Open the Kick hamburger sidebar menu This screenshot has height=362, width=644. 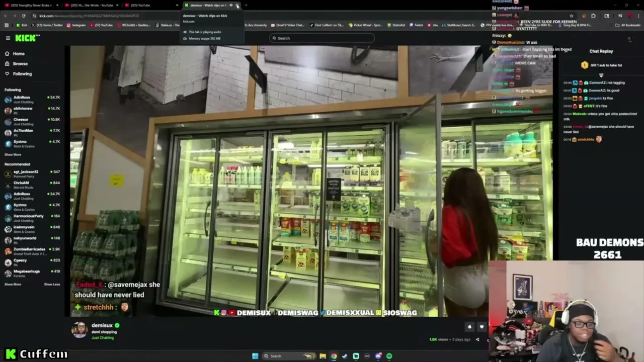tap(8, 38)
